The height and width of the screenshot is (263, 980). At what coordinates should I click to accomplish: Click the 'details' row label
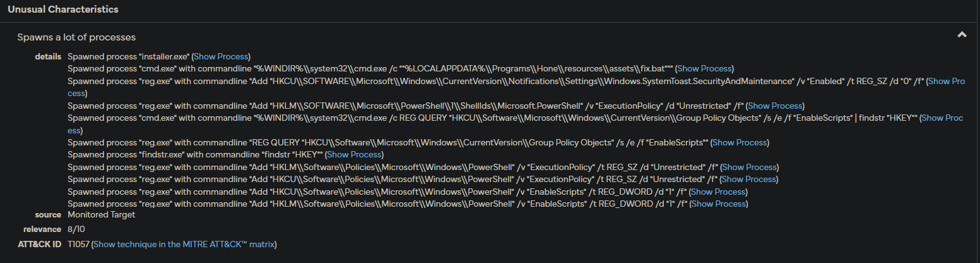coord(48,57)
